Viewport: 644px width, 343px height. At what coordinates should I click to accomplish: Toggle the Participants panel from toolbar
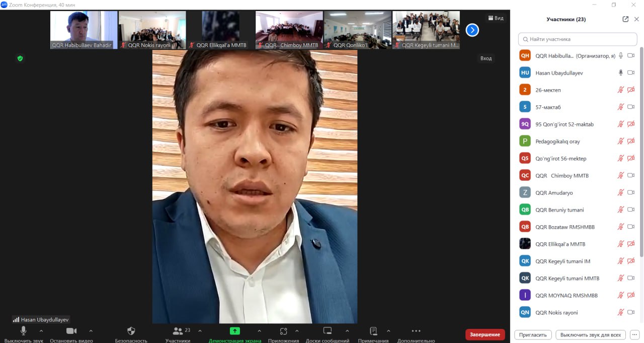pos(178,331)
